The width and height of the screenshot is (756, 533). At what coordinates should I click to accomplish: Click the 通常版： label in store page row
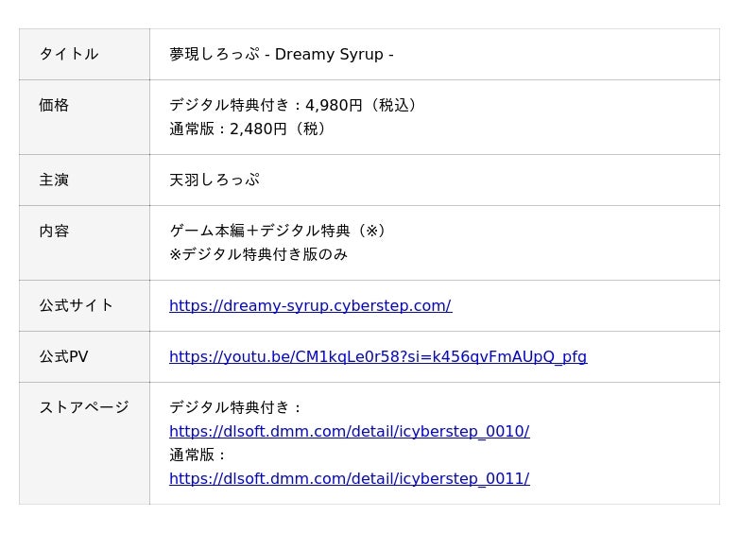pos(198,455)
